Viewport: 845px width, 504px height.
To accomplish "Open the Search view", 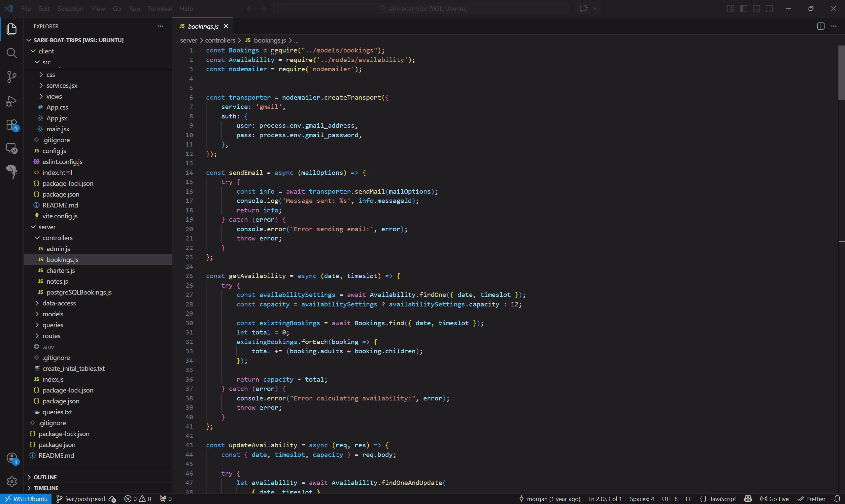I will (12, 53).
